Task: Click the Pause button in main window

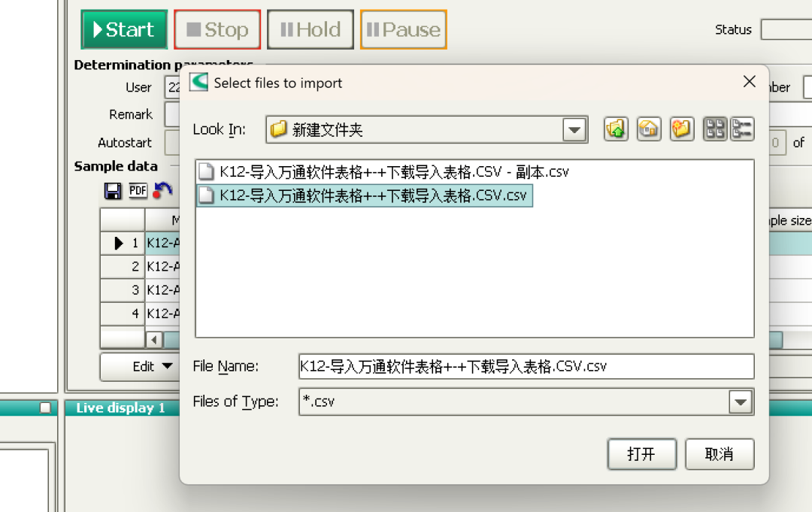Action: pos(404,29)
